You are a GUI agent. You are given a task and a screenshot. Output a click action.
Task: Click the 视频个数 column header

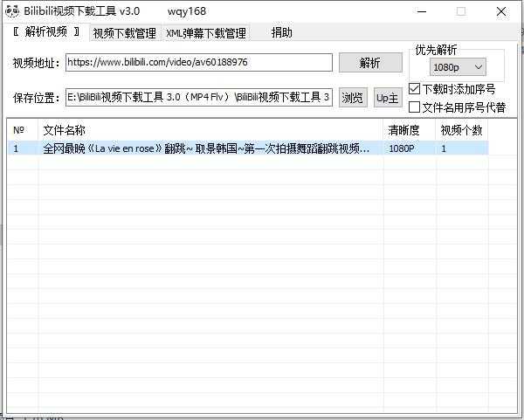462,130
